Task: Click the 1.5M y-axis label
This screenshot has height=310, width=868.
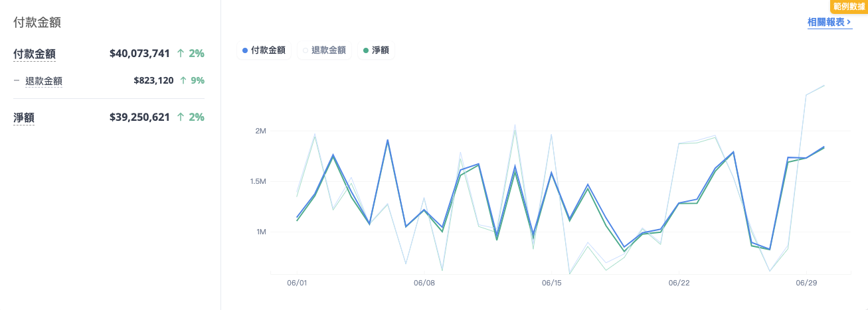Action: click(257, 182)
